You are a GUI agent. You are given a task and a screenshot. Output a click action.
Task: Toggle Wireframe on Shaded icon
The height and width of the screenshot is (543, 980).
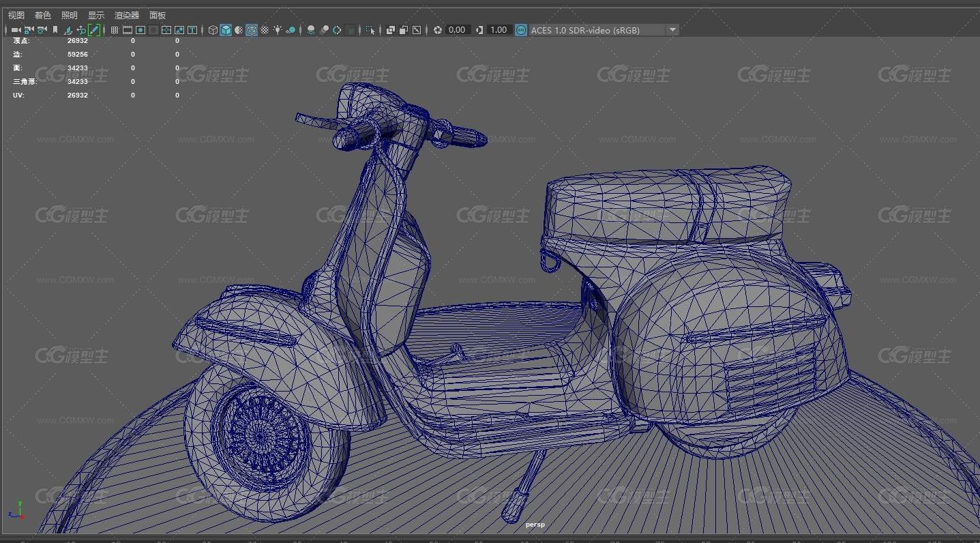(252, 30)
